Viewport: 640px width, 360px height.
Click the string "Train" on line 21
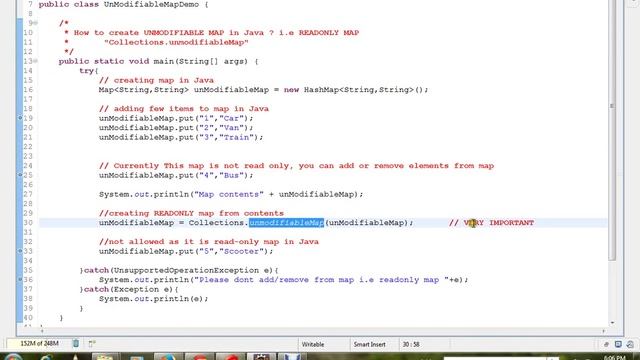[x=236, y=137]
